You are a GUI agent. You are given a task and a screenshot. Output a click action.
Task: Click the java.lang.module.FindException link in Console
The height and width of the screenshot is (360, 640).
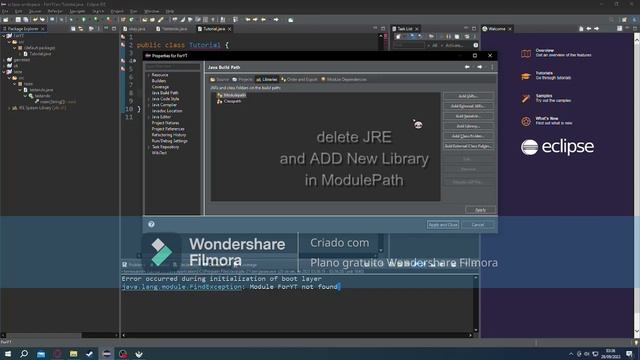(182, 287)
